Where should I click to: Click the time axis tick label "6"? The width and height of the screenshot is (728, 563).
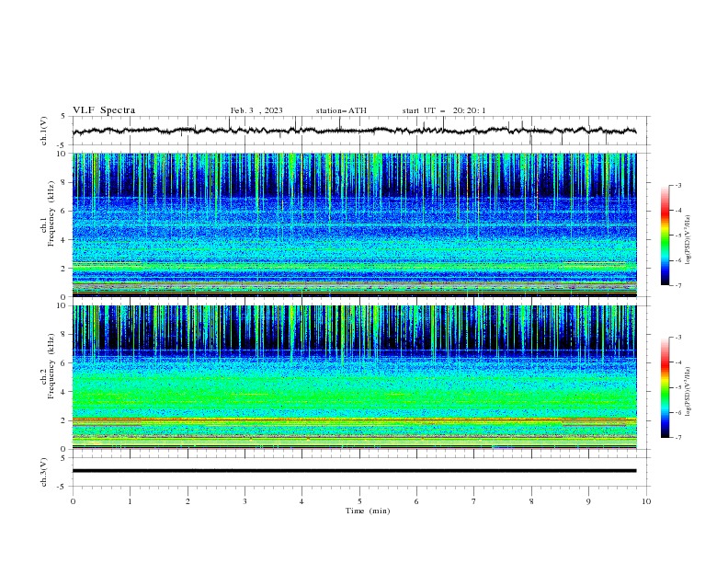click(x=416, y=501)
